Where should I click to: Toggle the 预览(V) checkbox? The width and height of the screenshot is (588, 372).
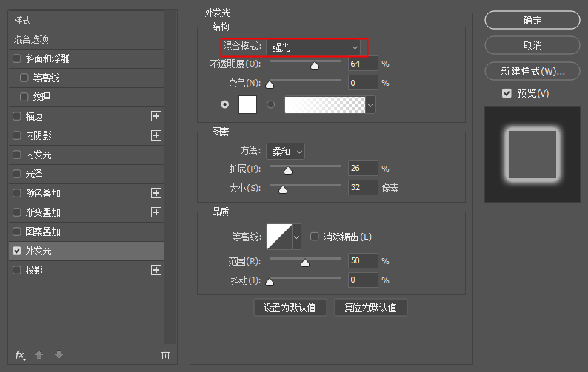[507, 93]
